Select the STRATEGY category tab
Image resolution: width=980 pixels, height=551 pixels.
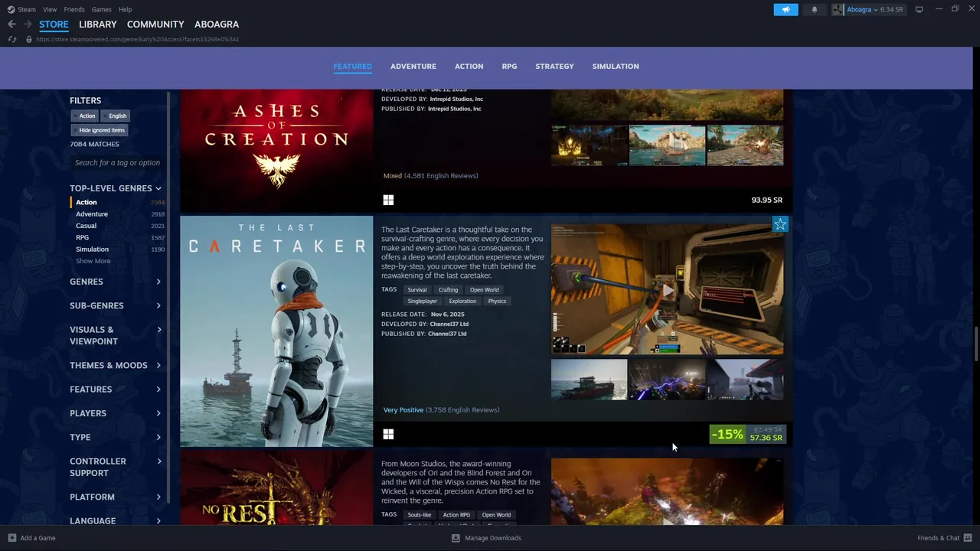[554, 67]
